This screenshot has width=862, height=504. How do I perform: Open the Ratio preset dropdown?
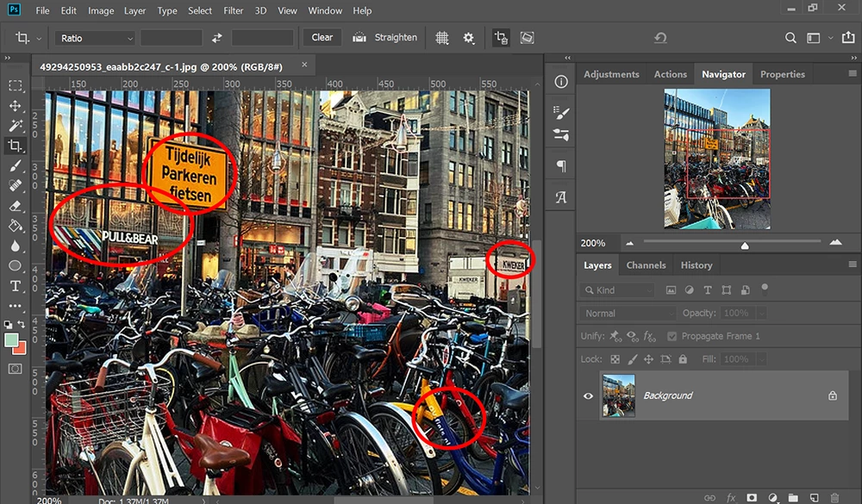(95, 38)
